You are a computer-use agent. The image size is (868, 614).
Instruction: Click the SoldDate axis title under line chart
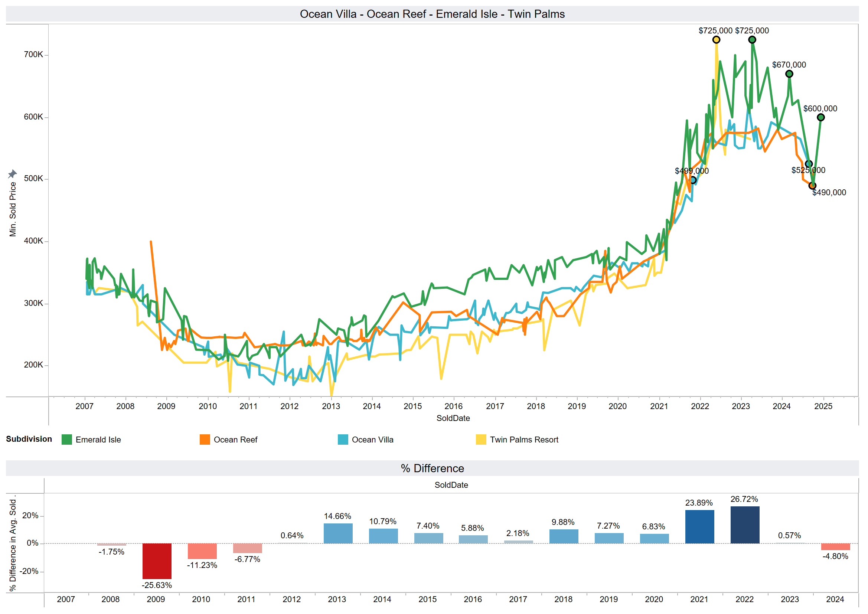(x=453, y=418)
